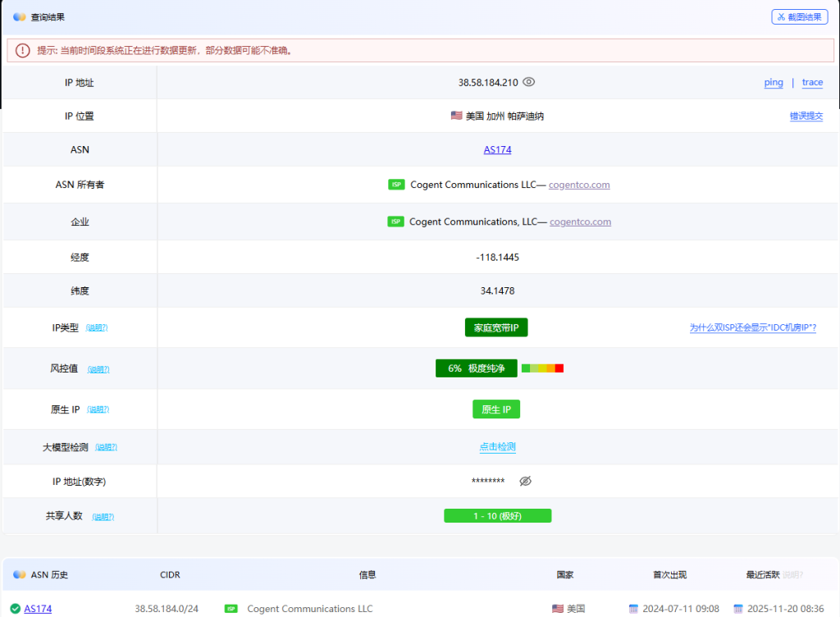Image resolution: width=840 pixels, height=617 pixels.
Task: Click the ISP badge in 企业 row
Action: [x=395, y=222]
